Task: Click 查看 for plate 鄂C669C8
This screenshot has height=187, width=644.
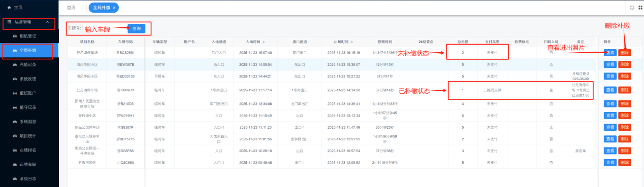Action: pos(609,90)
